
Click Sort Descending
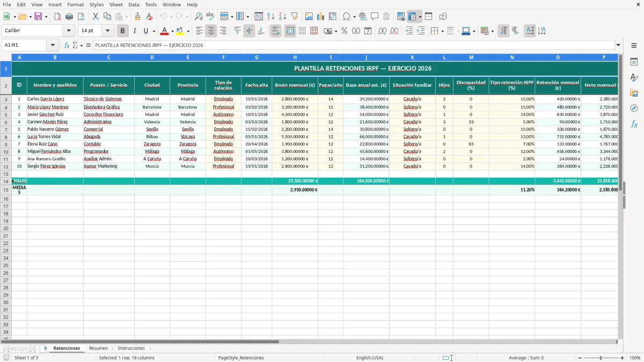point(283,17)
